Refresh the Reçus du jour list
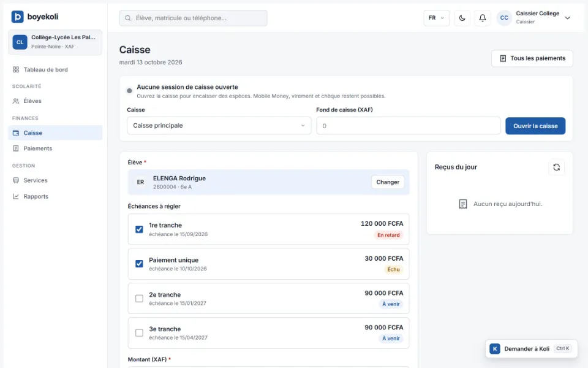The height and width of the screenshot is (368, 588). [557, 167]
